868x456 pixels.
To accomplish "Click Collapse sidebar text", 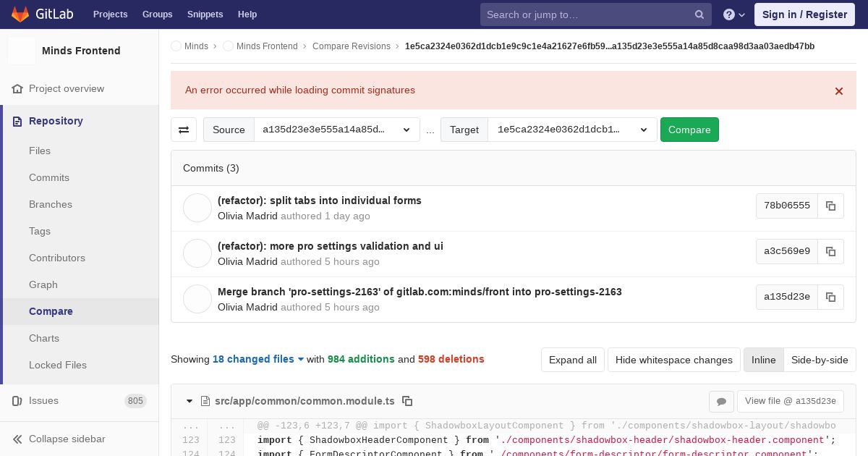I will click(x=67, y=439).
